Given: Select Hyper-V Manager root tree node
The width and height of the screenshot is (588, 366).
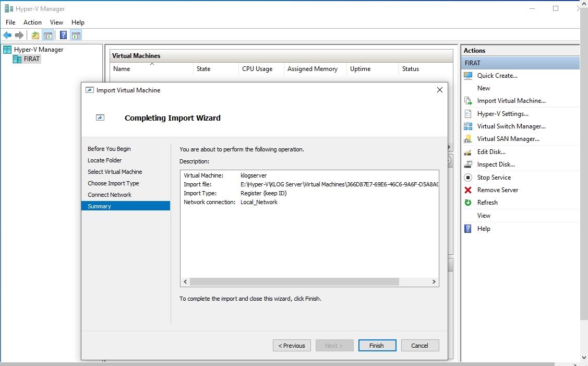Looking at the screenshot, I should [x=39, y=49].
